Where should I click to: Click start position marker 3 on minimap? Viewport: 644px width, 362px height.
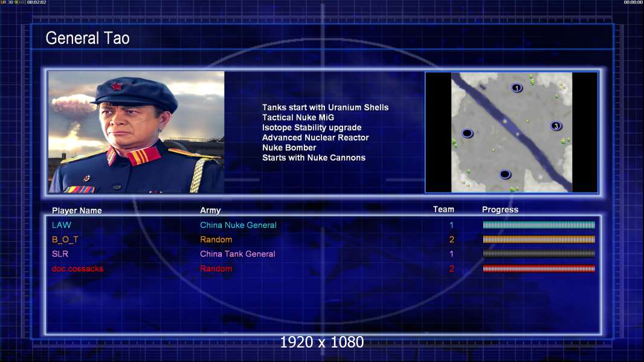[556, 126]
